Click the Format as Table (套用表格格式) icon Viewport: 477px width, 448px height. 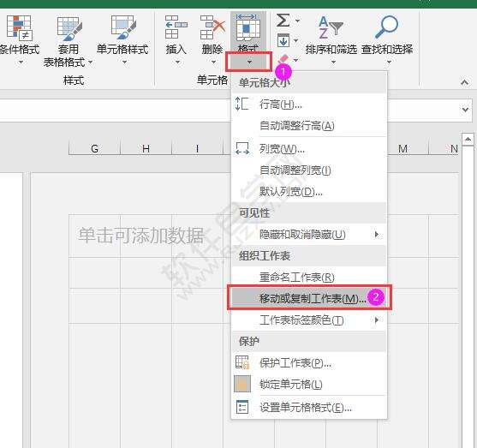point(69,28)
